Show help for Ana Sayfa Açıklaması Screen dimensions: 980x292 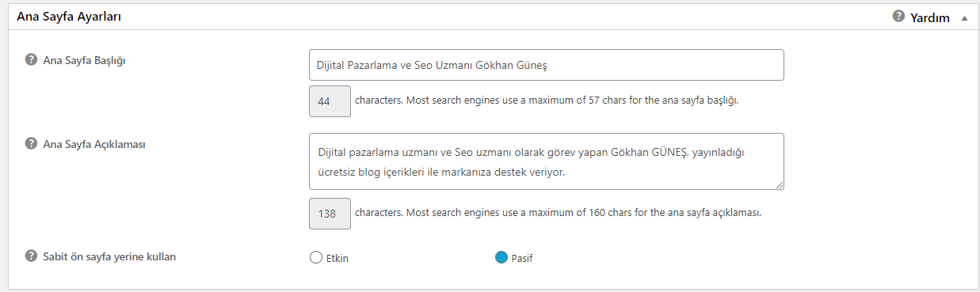pos(32,143)
